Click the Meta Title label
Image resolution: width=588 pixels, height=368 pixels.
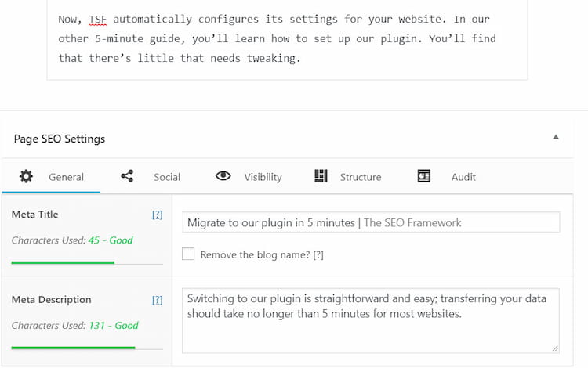pyautogui.click(x=34, y=215)
